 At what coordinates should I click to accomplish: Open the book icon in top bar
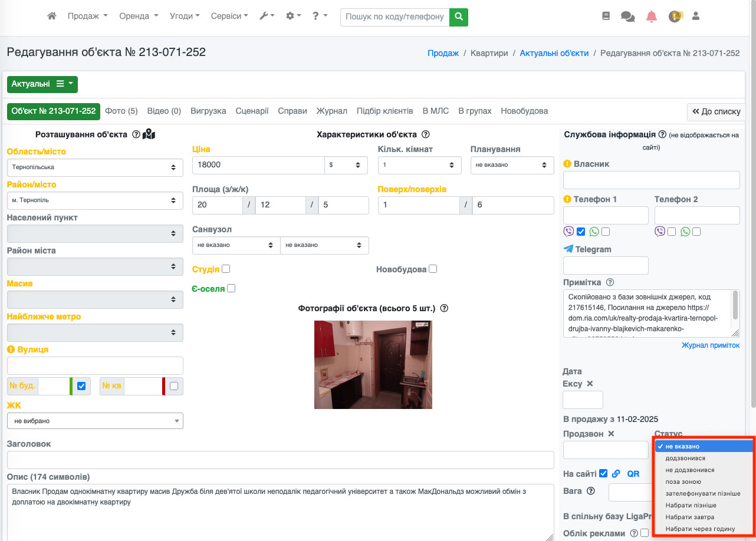(606, 17)
